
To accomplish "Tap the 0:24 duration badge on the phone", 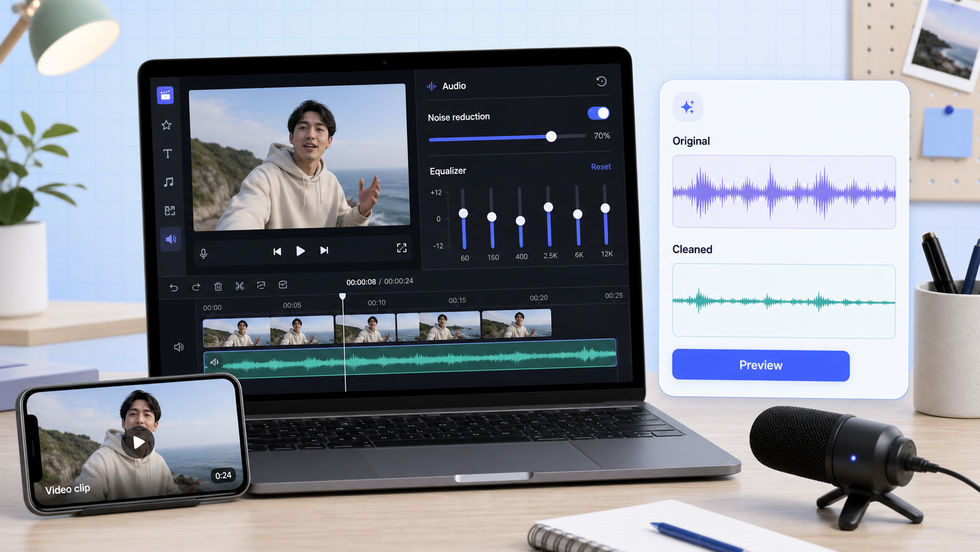I will [x=223, y=476].
